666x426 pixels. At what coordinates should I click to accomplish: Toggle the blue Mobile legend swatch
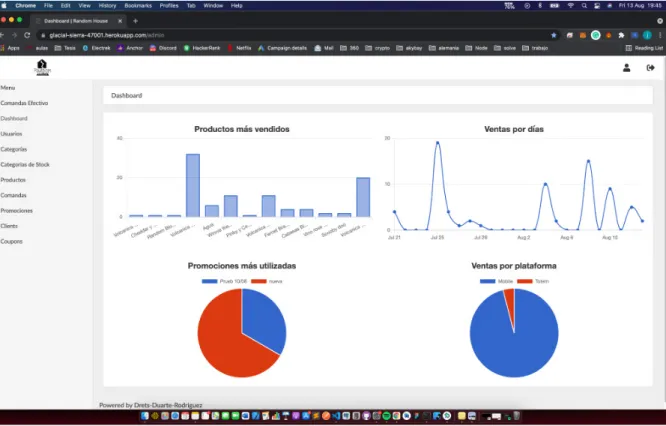click(487, 281)
